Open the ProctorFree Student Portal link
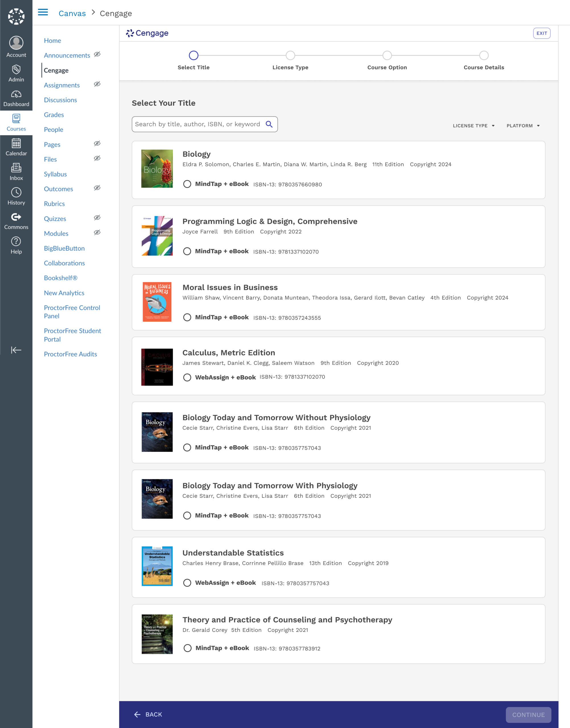 [x=72, y=335]
